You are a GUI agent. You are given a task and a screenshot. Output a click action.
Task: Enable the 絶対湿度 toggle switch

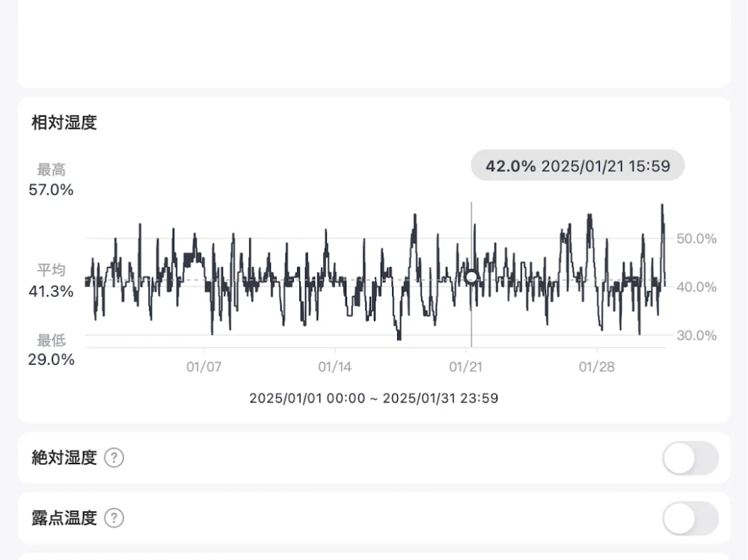coord(690,458)
